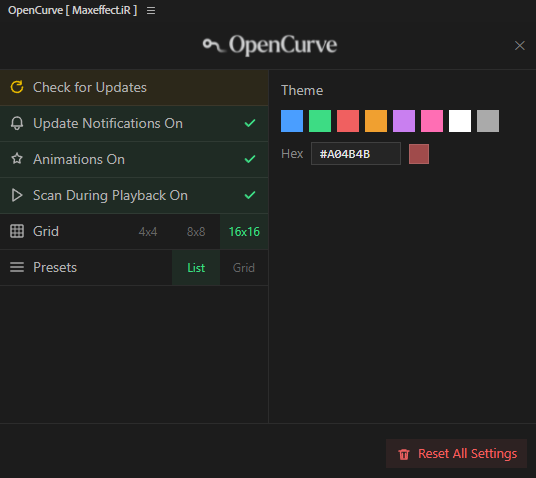Click the 'Scan During Playback On' label
Screen dimensions: 536x478
(x=110, y=196)
